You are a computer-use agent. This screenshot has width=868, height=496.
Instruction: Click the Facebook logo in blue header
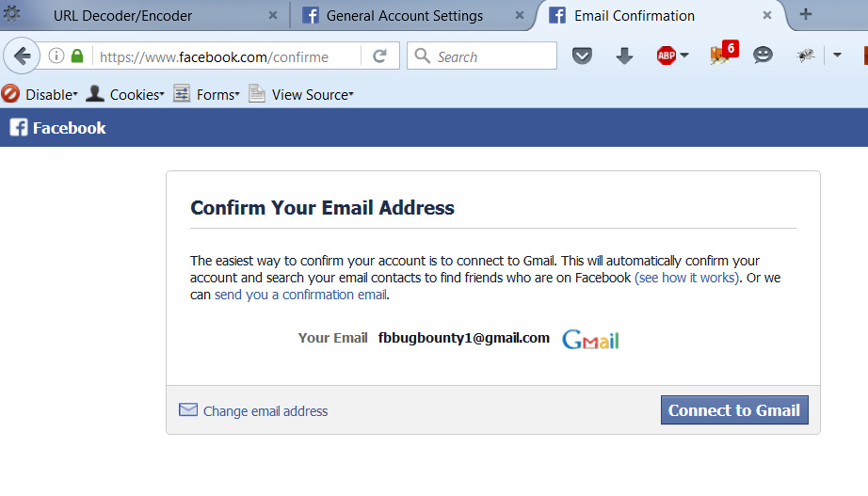58,128
